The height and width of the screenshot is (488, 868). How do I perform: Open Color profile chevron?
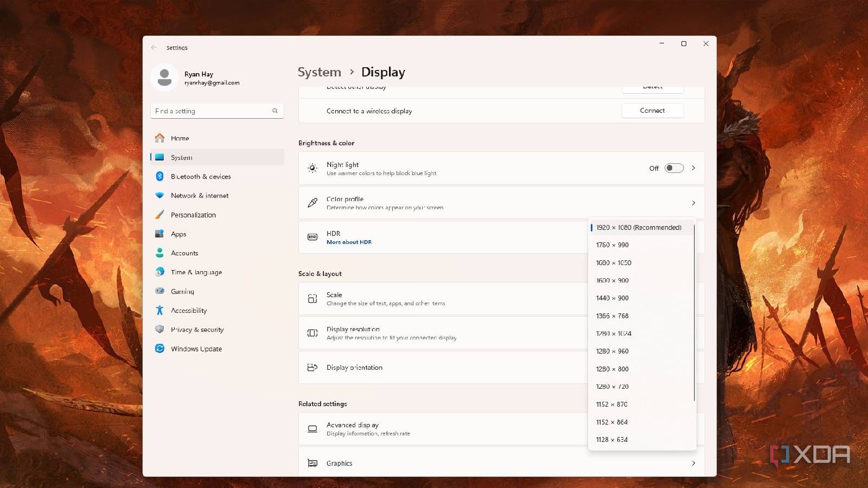point(693,203)
